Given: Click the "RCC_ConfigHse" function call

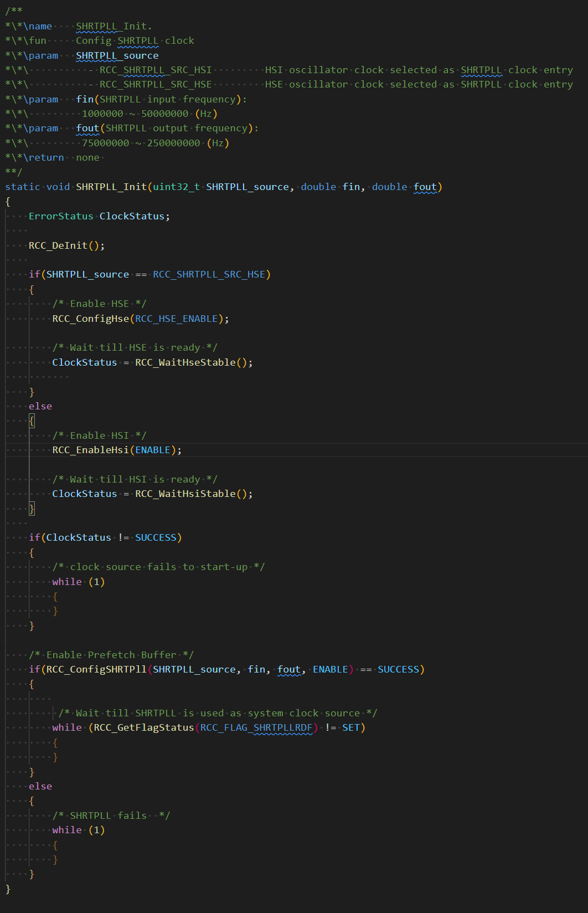Looking at the screenshot, I should 91,319.
